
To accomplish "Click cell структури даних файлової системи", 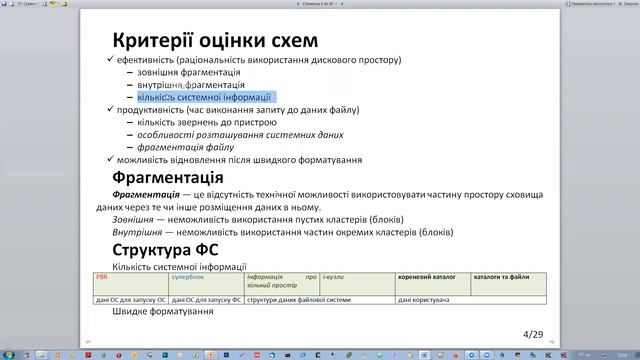I will (320, 300).
